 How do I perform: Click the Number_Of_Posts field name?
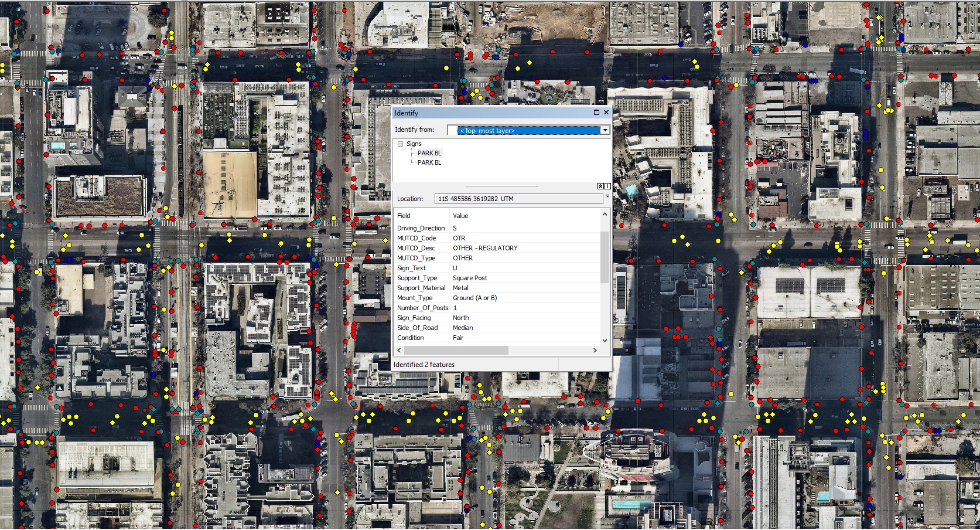[x=422, y=308]
